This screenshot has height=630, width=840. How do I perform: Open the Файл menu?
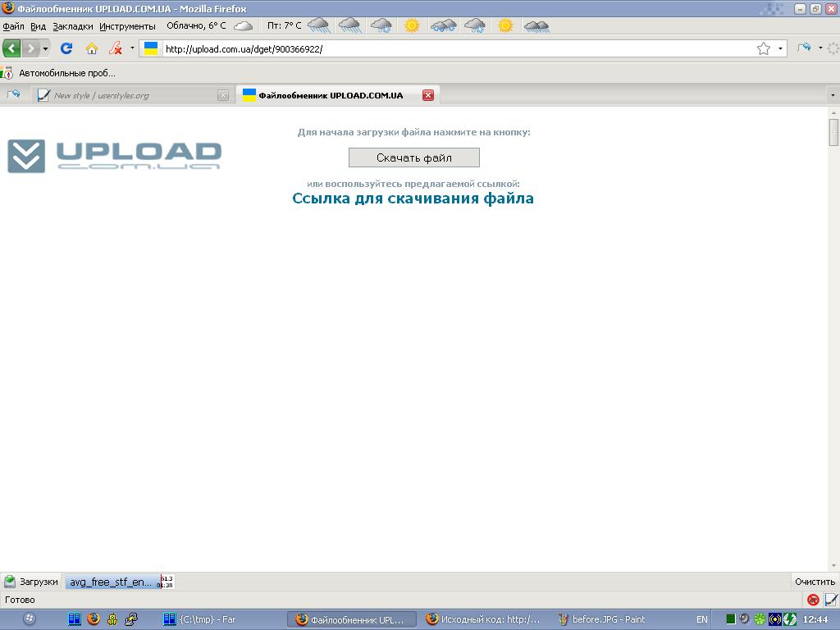tap(13, 25)
